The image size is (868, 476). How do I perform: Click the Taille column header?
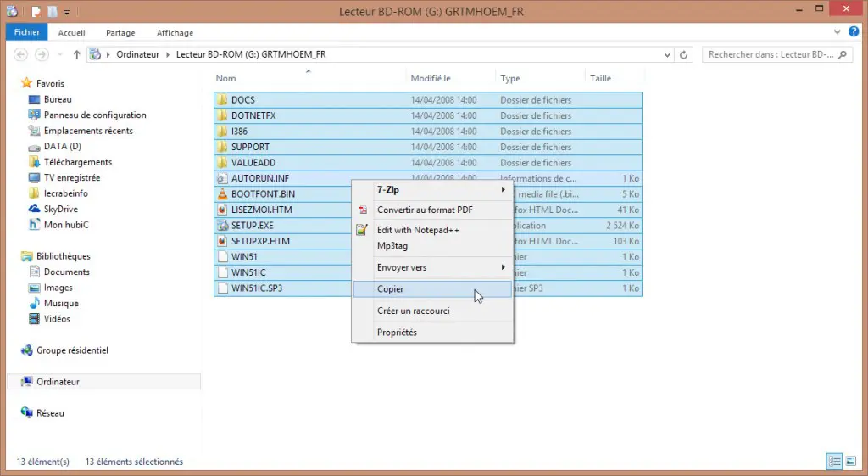pos(600,78)
